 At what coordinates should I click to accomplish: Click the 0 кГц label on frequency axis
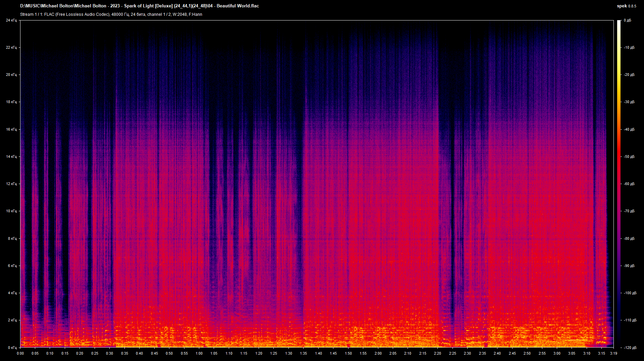pos(12,348)
